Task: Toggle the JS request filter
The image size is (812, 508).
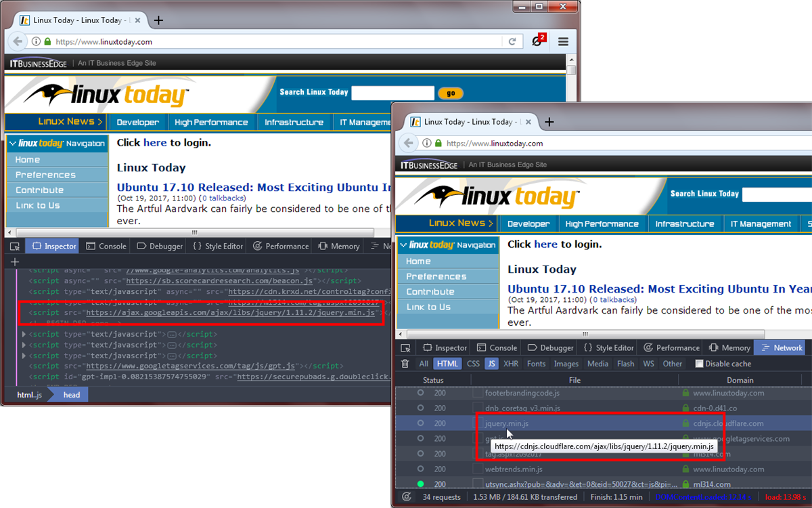Action: 491,364
